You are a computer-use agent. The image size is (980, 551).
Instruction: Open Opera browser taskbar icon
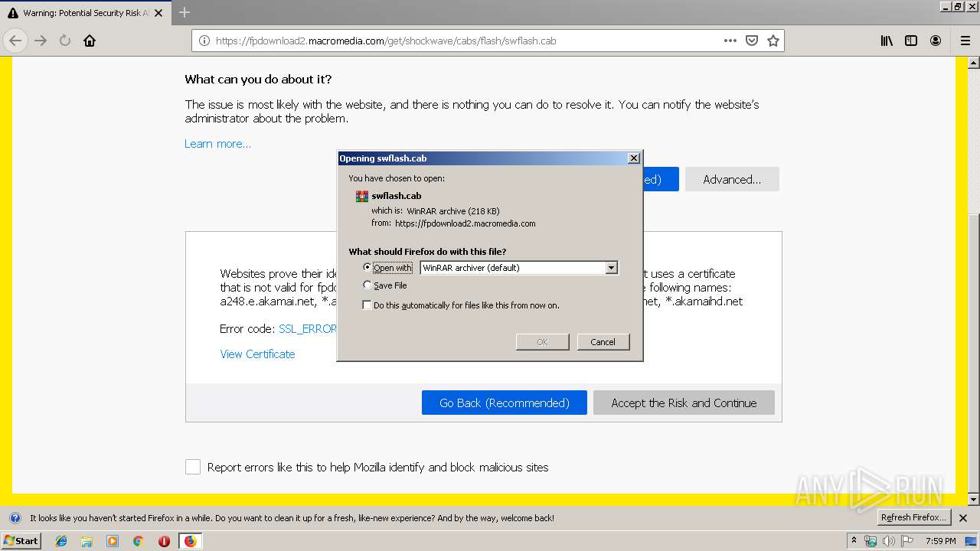[164, 541]
